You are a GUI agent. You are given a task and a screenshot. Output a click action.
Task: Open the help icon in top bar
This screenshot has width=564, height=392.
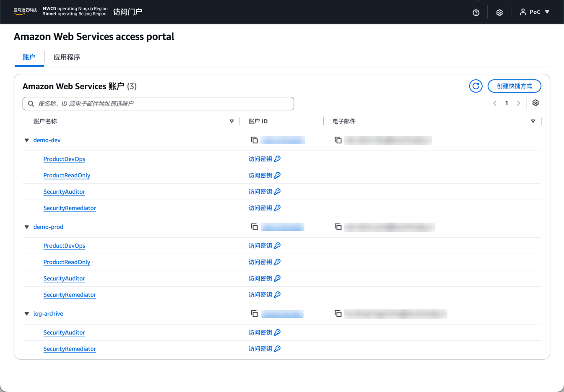tap(476, 13)
